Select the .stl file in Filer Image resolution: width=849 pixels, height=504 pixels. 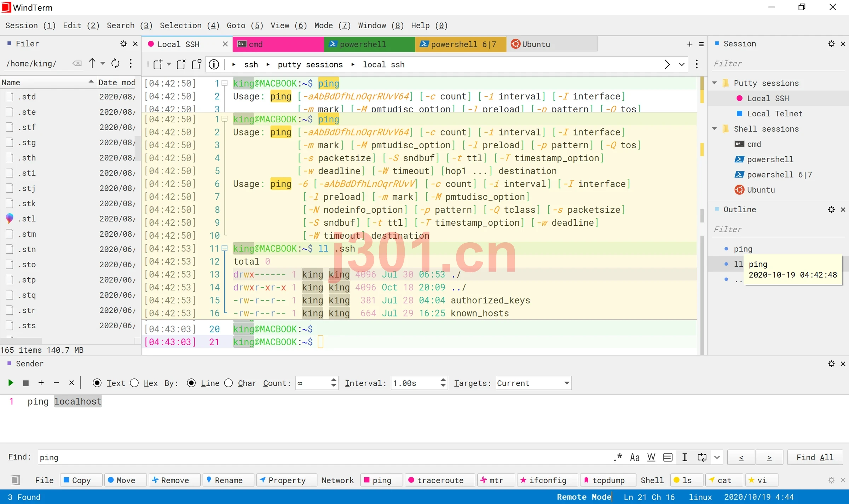click(x=27, y=219)
